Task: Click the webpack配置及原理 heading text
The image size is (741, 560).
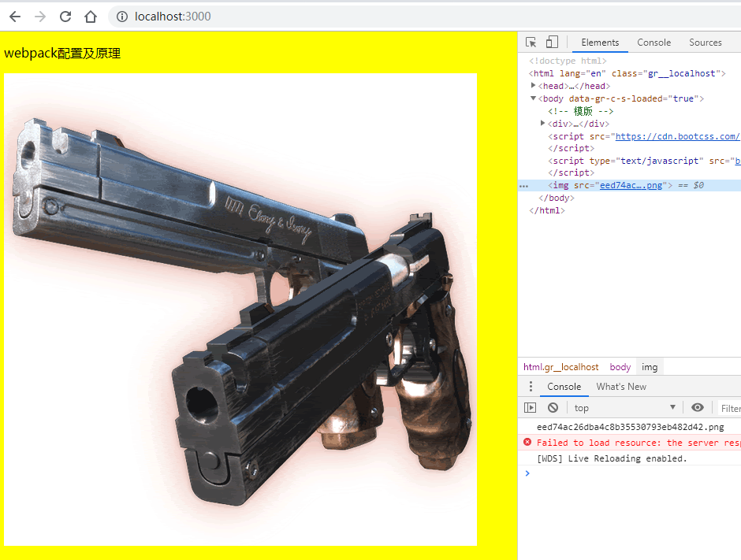Action: (62, 53)
